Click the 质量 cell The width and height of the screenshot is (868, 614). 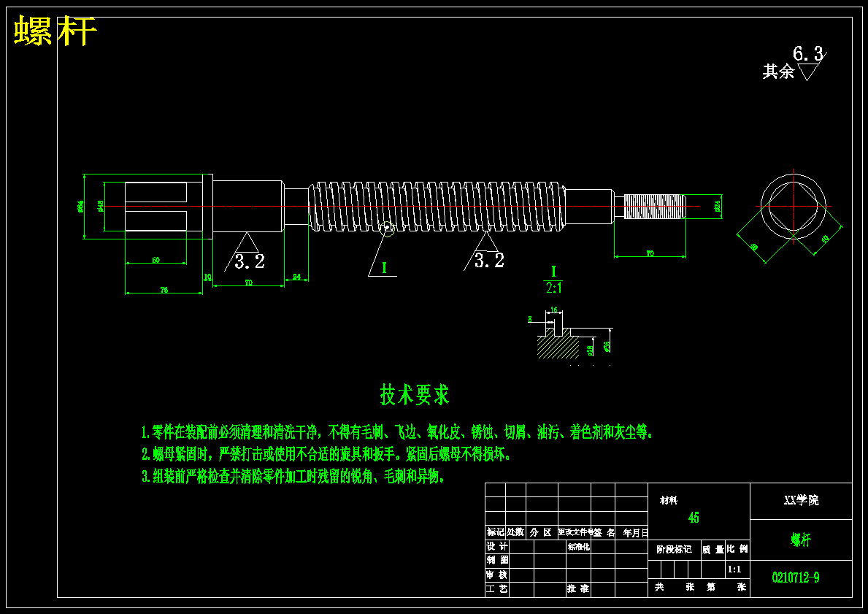(713, 549)
